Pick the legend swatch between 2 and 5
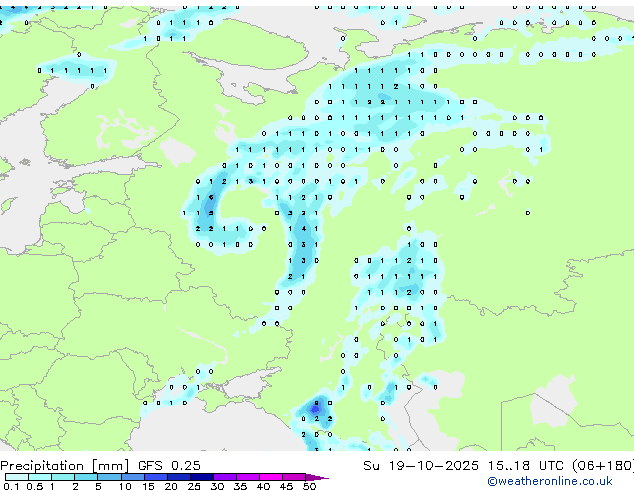This screenshot has height=490, width=634. coord(86,477)
